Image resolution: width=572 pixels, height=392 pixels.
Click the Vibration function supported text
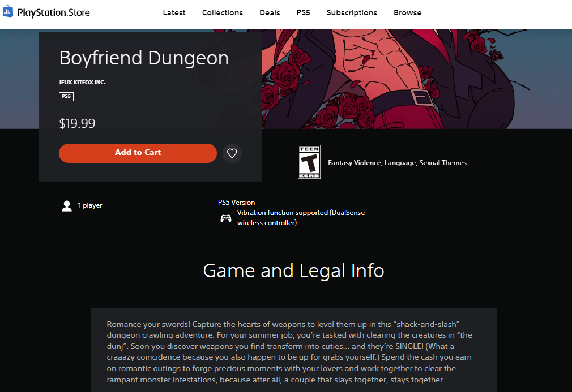tap(301, 218)
